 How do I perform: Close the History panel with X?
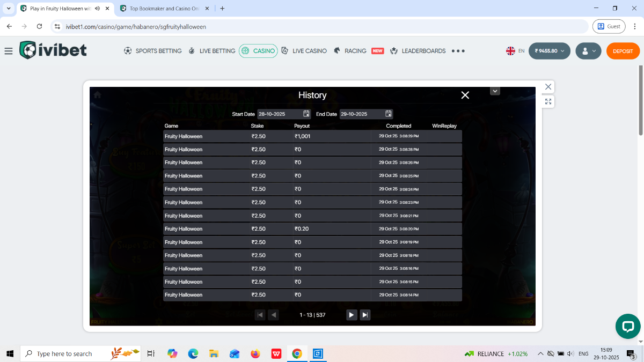465,95
